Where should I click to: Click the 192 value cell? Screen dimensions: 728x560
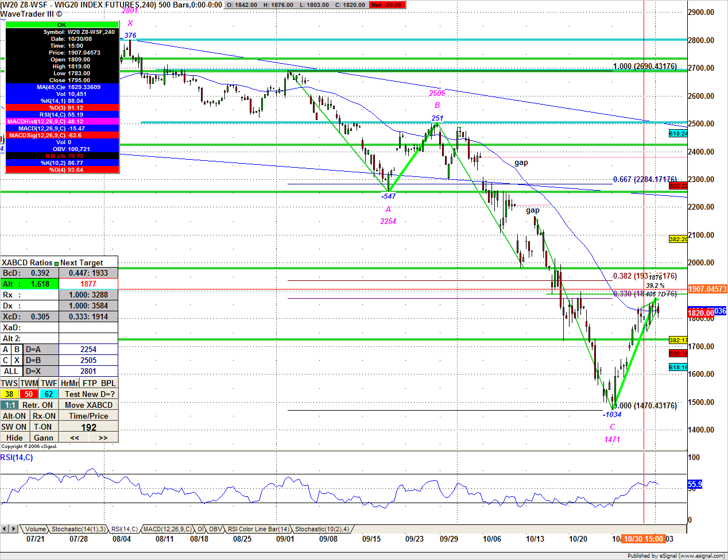[89, 427]
